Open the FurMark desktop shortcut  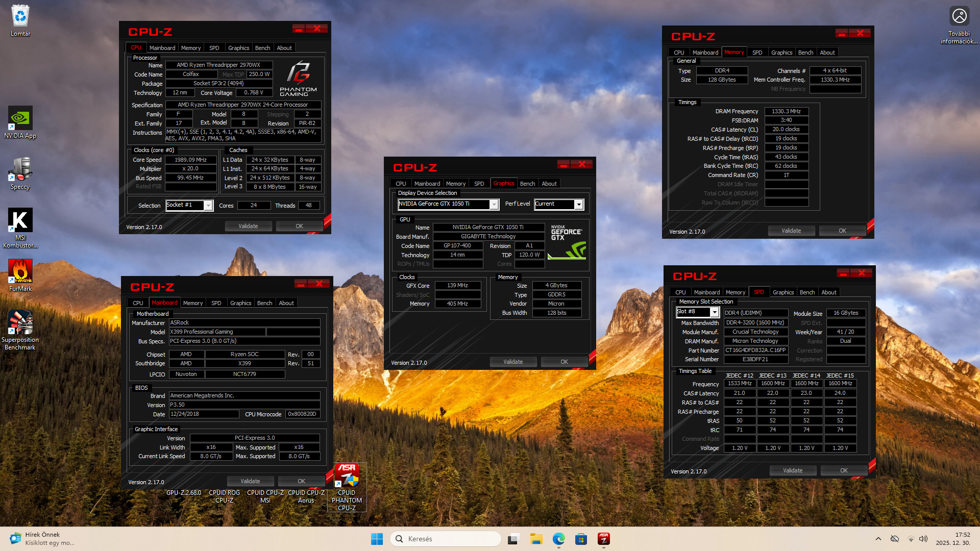tap(20, 271)
